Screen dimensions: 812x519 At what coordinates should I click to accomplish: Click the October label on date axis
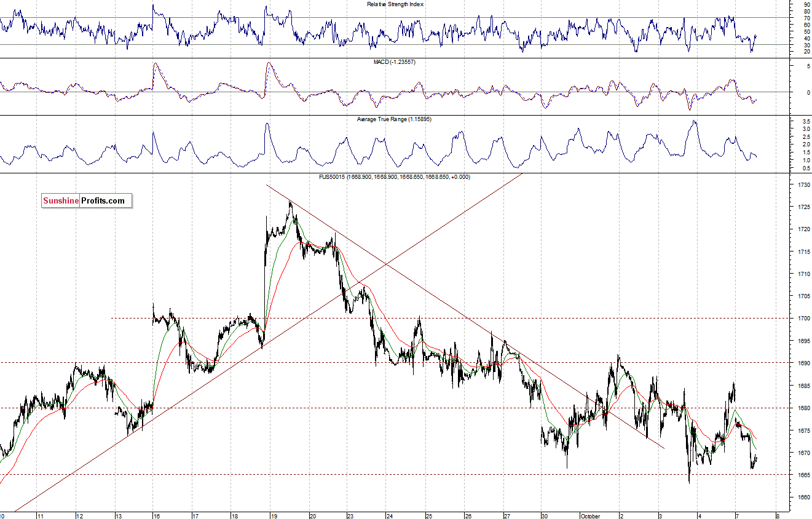(x=590, y=515)
